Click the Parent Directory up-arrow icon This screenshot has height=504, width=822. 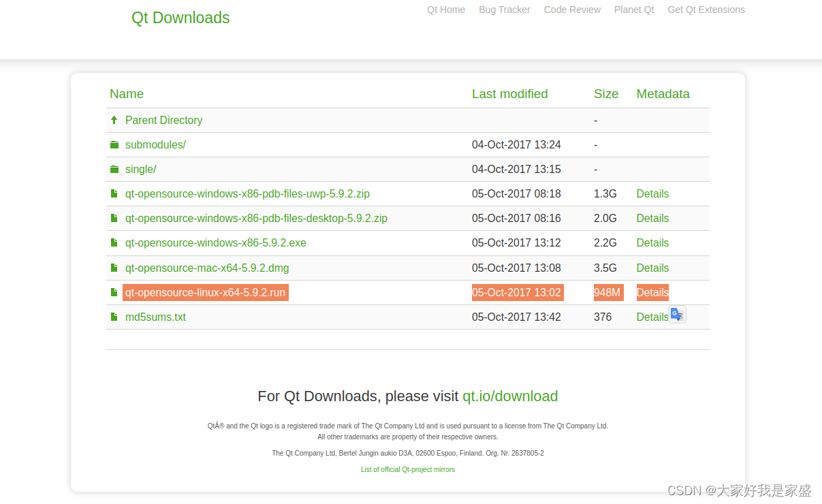point(114,120)
